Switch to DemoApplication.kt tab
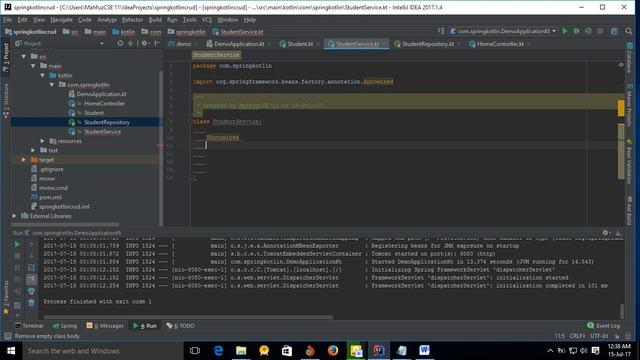This screenshot has height=360, width=640. pyautogui.click(x=239, y=44)
